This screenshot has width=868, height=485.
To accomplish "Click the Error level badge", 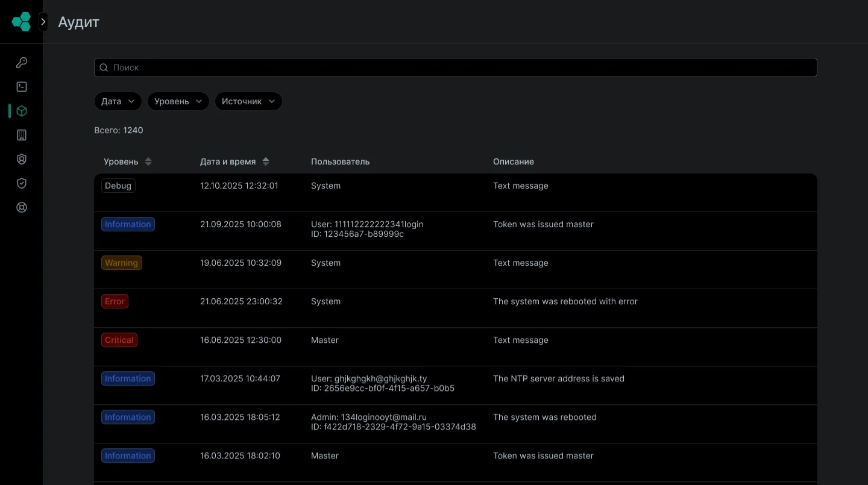I will tap(115, 301).
